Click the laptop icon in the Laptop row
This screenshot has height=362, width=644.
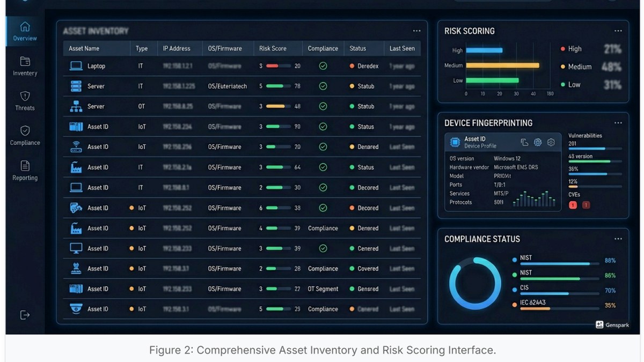(76, 66)
